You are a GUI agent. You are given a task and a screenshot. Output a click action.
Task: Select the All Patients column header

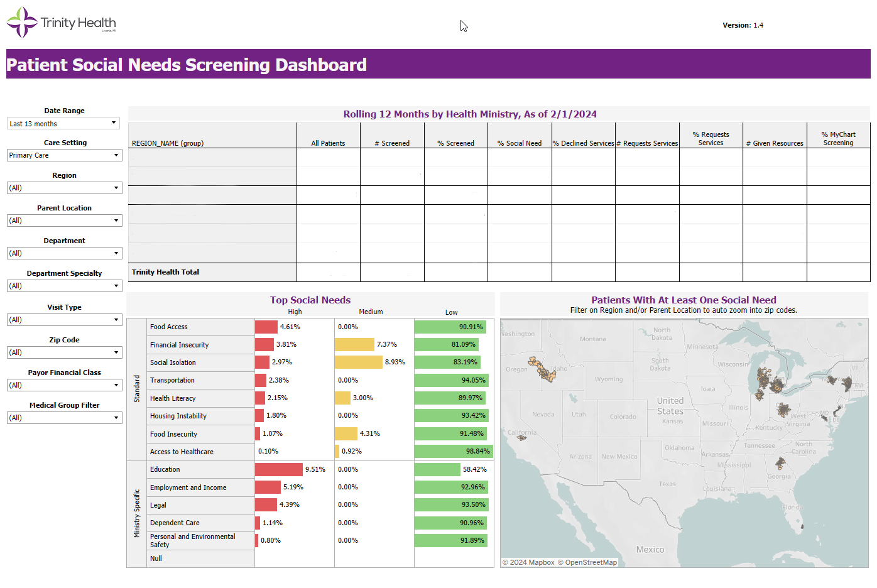point(328,143)
